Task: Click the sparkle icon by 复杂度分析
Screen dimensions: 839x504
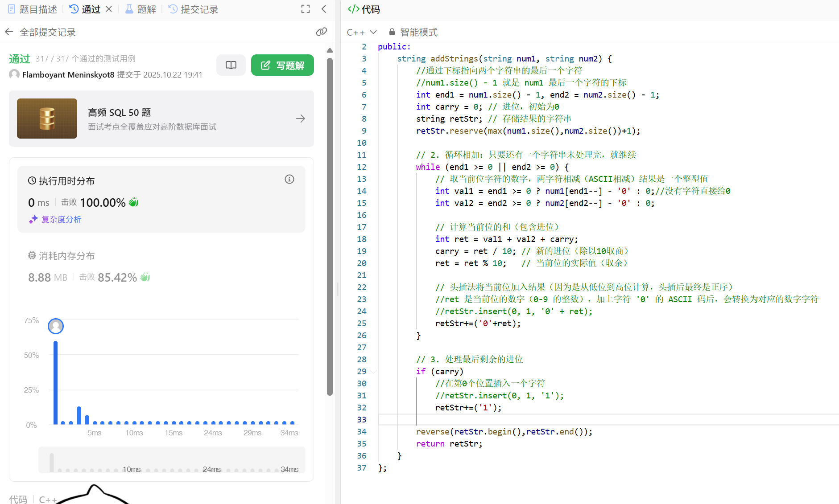Action: tap(33, 219)
